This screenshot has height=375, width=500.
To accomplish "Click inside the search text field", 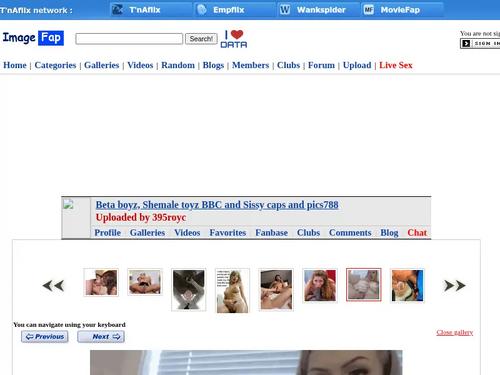I will (x=129, y=39).
